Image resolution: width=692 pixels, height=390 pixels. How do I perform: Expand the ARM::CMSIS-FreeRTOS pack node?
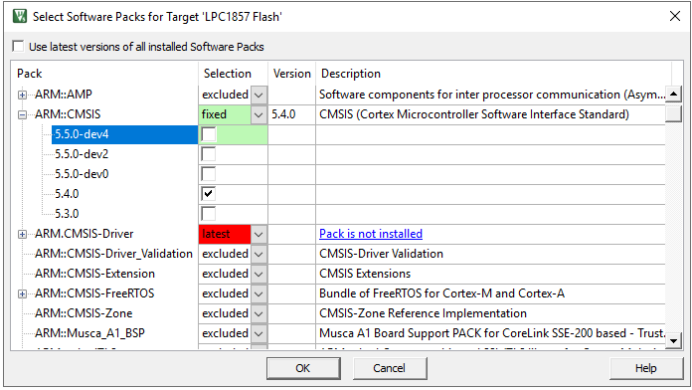pos(22,294)
